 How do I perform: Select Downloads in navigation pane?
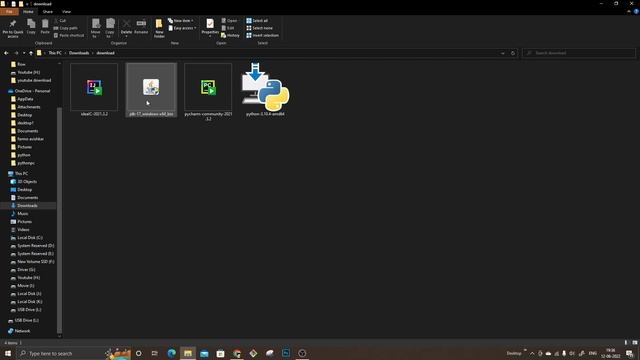coord(27,206)
